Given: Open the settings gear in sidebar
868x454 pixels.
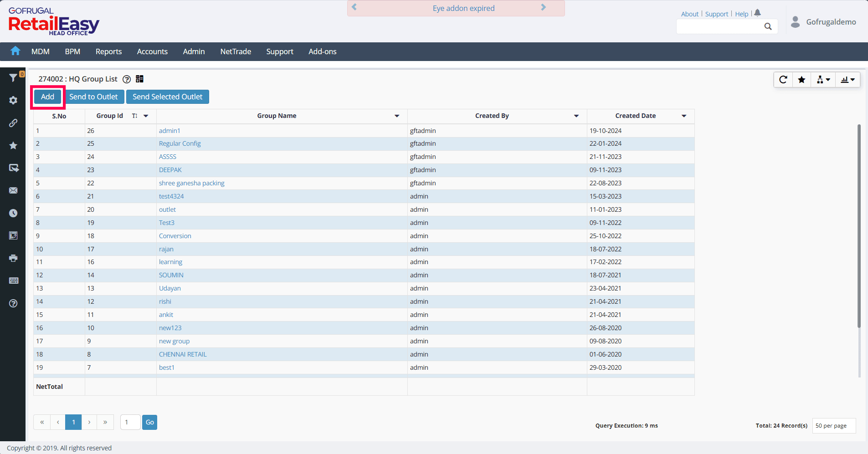Looking at the screenshot, I should point(13,100).
